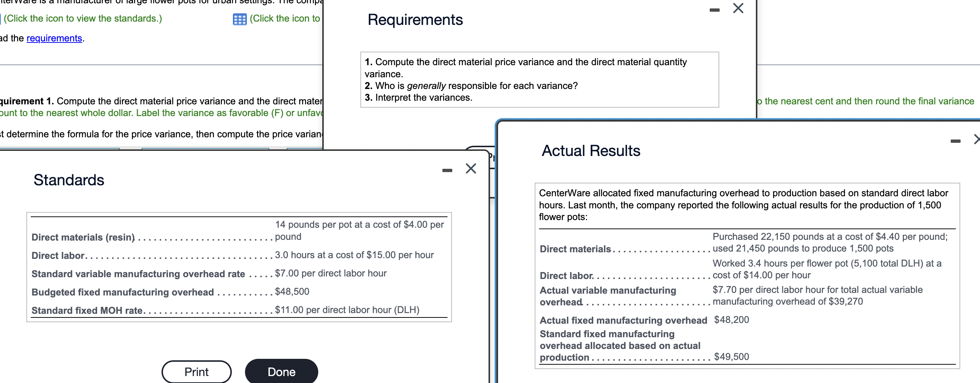Minimize the Actual Results dialog
Screen dimensions: 980x383
click(x=955, y=141)
